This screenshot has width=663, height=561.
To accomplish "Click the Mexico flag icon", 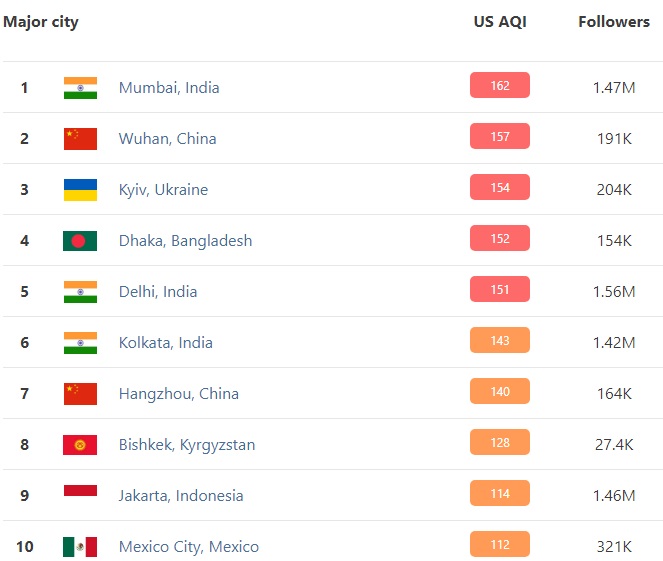I will click(x=80, y=546).
